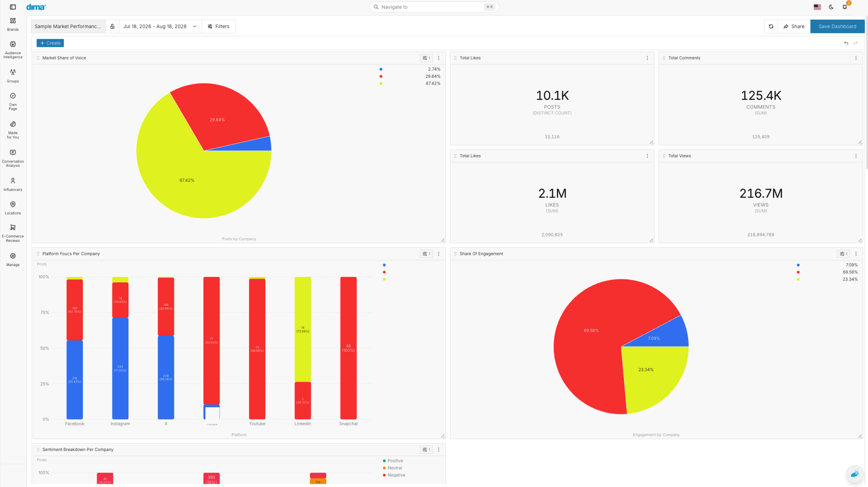
Task: Click the Save Dashboard button
Action: point(837,26)
